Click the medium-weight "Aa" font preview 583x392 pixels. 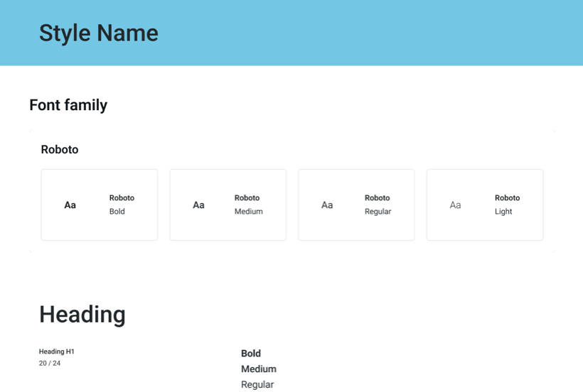(x=198, y=205)
